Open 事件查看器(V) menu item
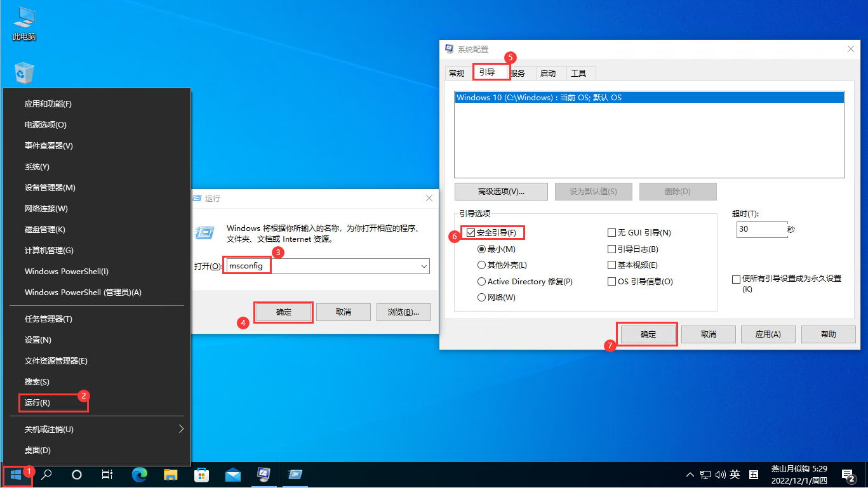The height and width of the screenshot is (488, 868). (97, 146)
